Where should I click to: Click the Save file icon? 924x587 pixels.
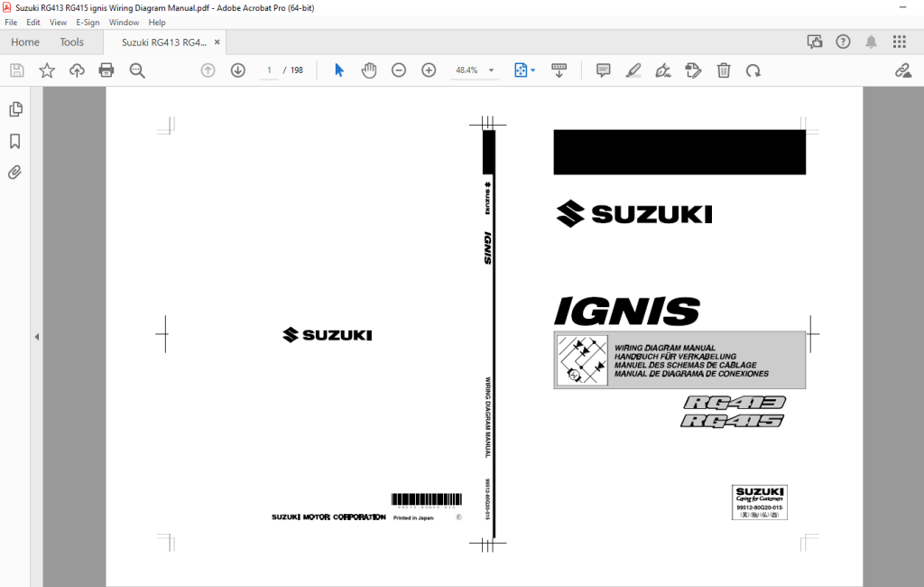17,70
